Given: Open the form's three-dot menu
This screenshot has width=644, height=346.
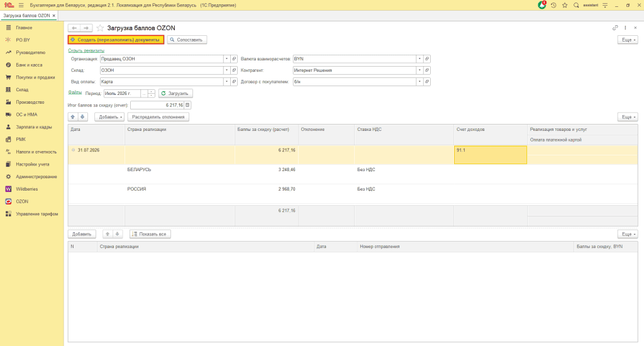Looking at the screenshot, I should tap(626, 28).
